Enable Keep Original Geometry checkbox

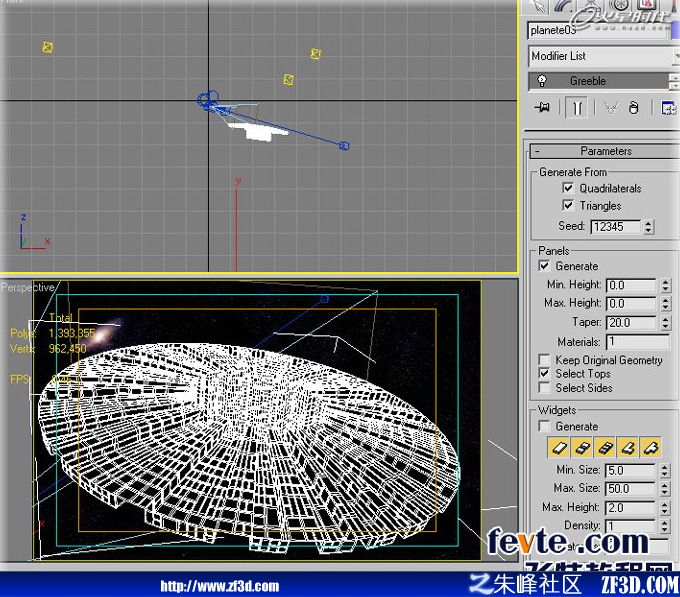(544, 359)
